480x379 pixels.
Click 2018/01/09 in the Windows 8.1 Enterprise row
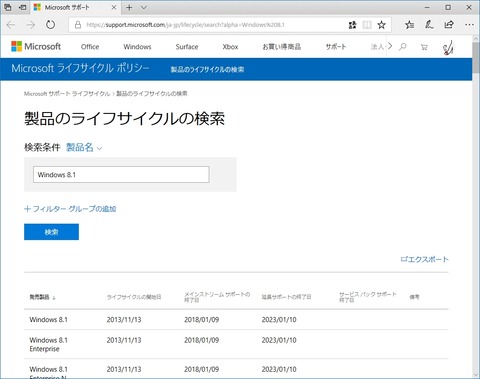[201, 340]
